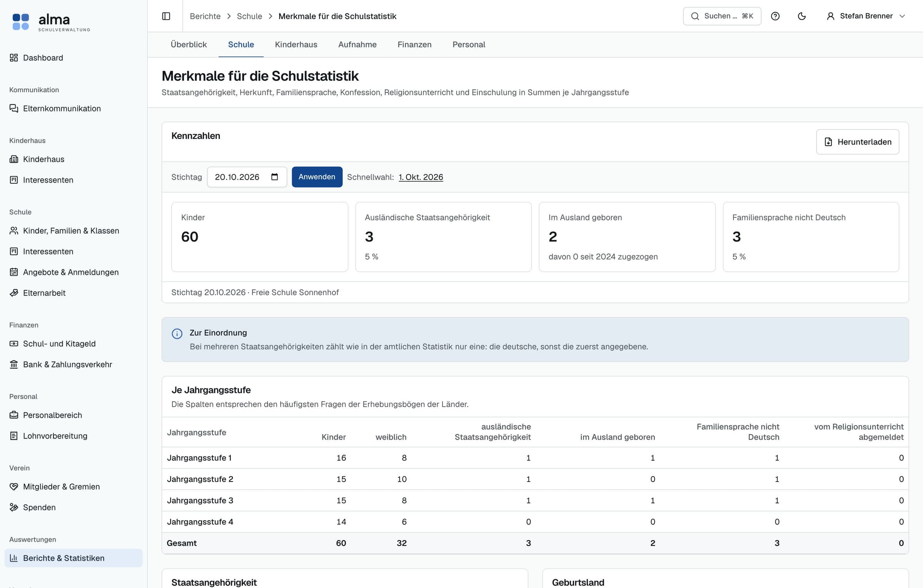Go to Spenden
Screen dimensions: 923x588
click(x=73, y=507)
